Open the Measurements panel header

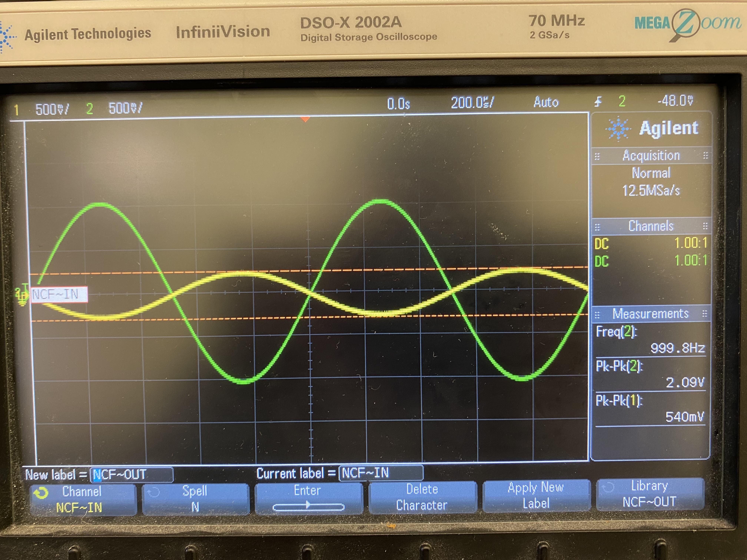click(x=651, y=314)
